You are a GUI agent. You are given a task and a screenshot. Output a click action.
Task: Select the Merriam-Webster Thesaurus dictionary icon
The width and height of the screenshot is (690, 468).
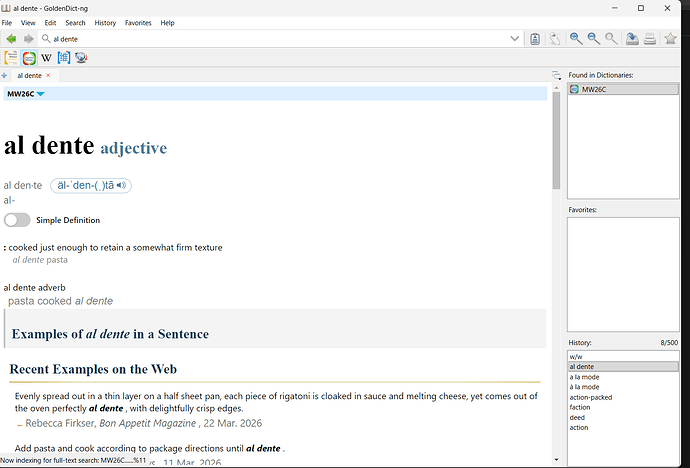point(11,58)
